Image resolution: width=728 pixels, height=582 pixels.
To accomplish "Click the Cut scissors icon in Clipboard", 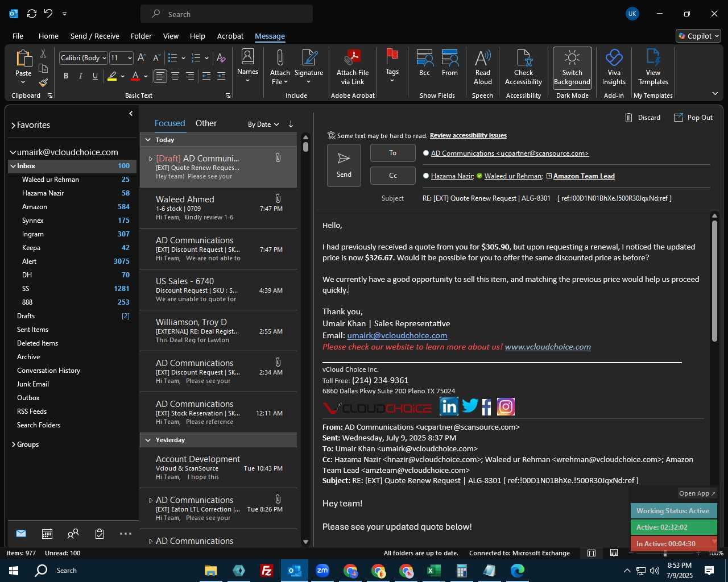I will click(x=43, y=53).
